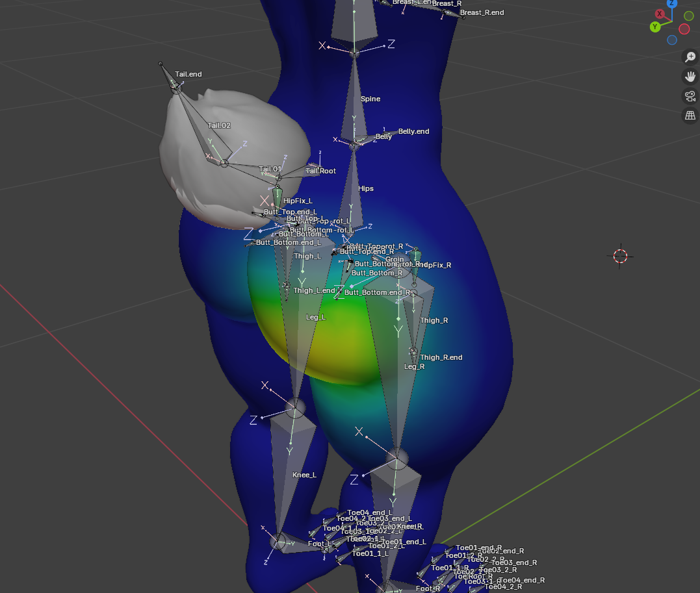Click the Breast_R.end label
The height and width of the screenshot is (593, 700).
pyautogui.click(x=482, y=12)
